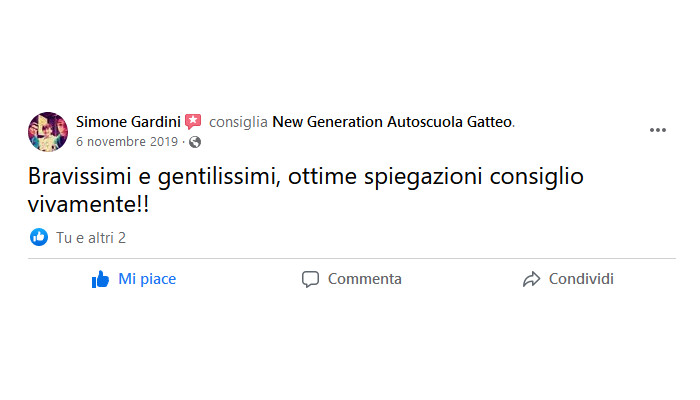Open the 6 novembre 2019 timestamp link

pos(127,142)
